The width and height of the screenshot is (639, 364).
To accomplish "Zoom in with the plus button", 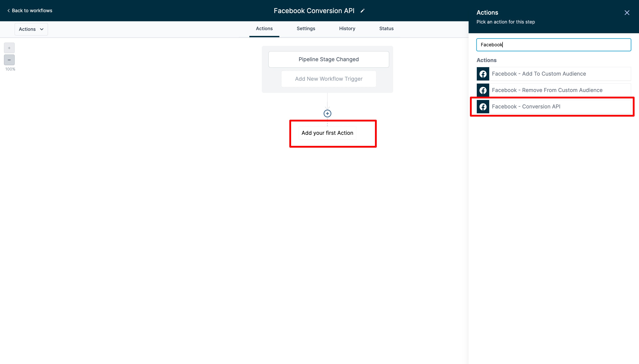I will pyautogui.click(x=9, y=48).
